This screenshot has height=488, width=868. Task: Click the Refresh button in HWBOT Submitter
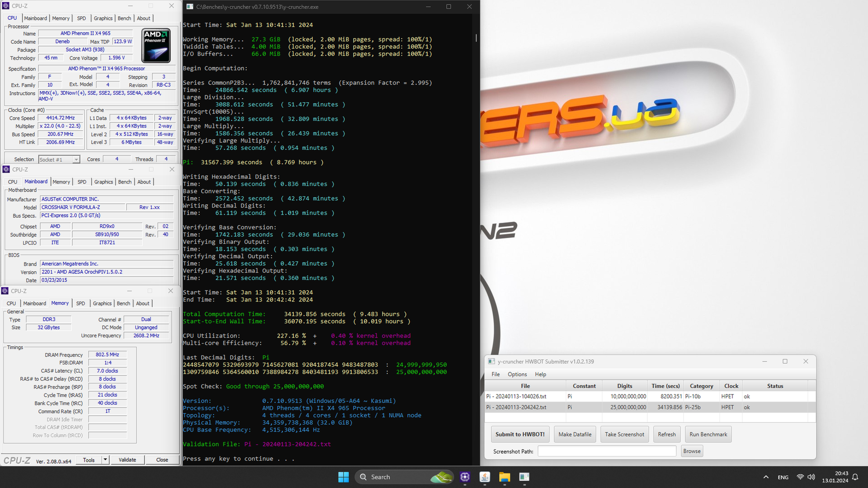[666, 434]
